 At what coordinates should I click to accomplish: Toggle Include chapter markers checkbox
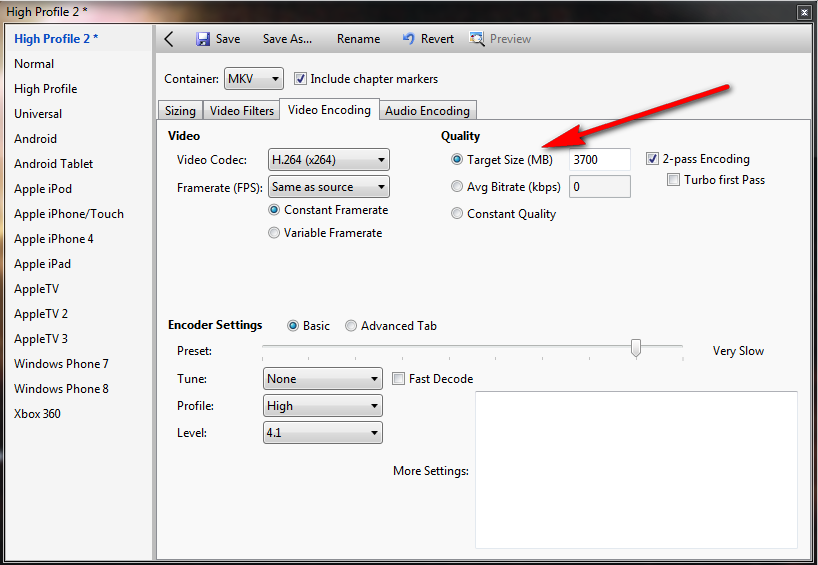tap(300, 79)
